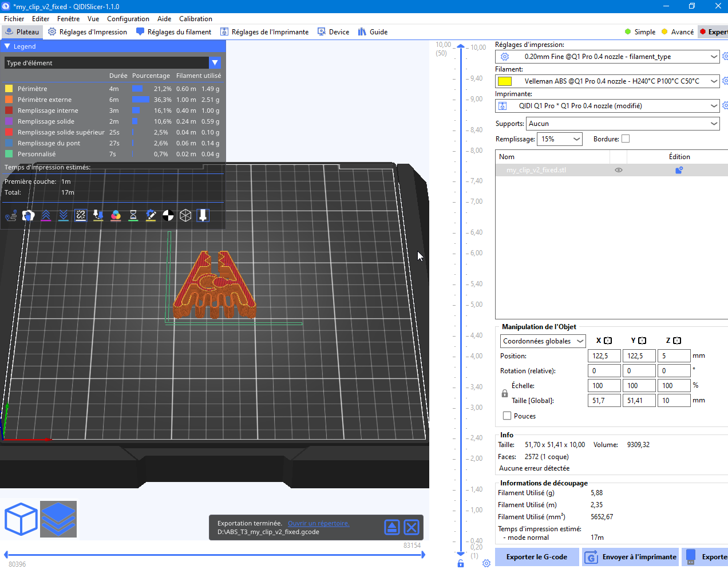Viewport: 728px width, 569px height.
Task: Check the Pouces checkbox
Action: click(507, 416)
